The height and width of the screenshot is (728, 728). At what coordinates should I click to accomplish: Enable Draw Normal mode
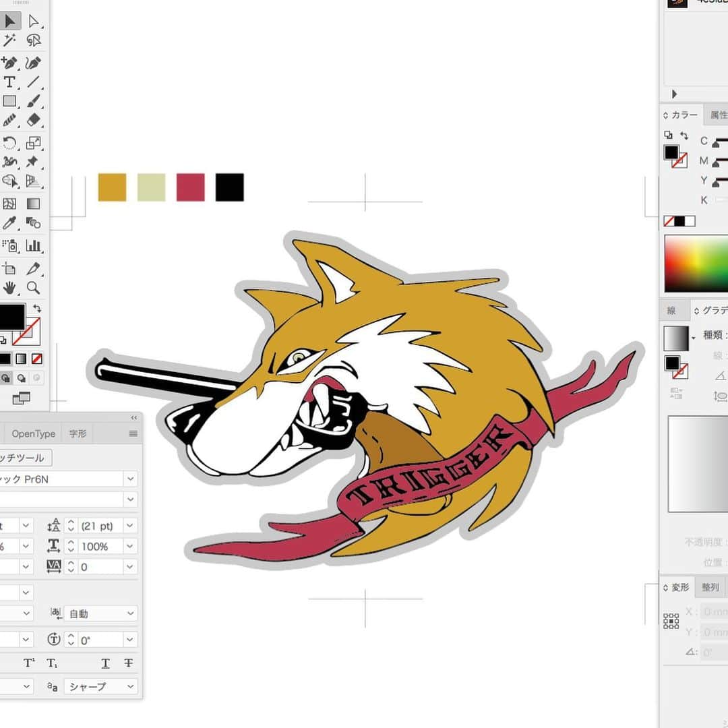pos(5,378)
